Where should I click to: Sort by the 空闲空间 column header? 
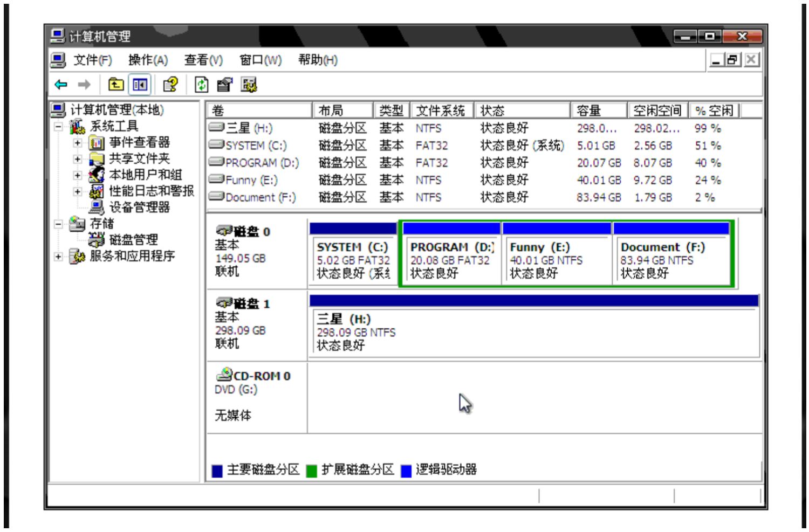pyautogui.click(x=658, y=110)
